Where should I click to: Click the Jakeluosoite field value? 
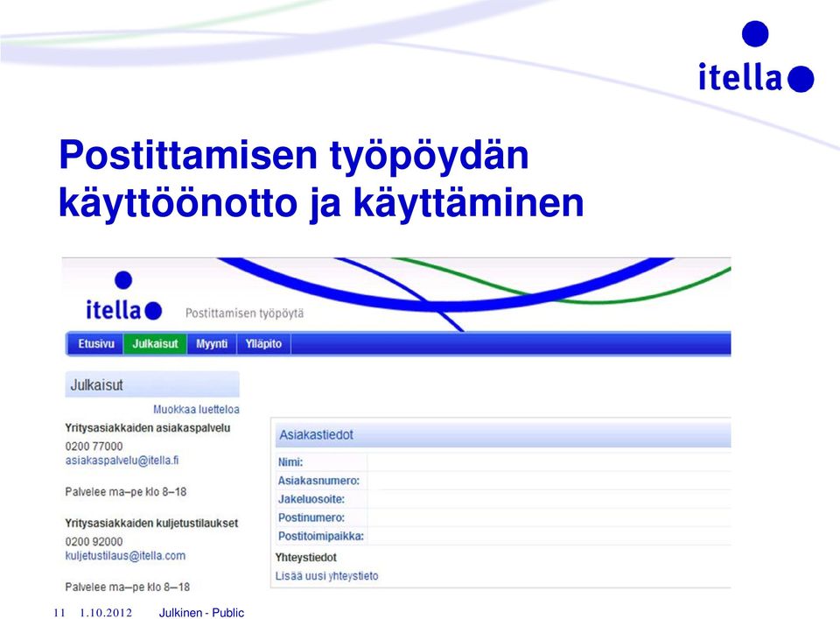[x=549, y=499]
